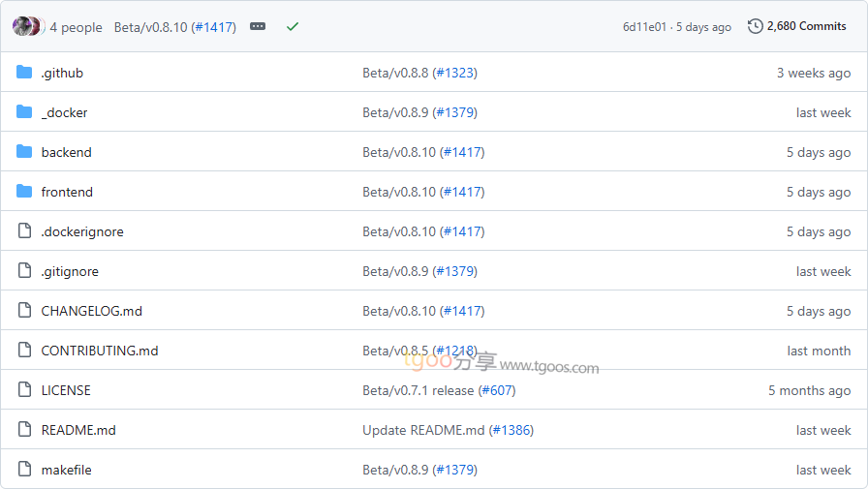Click the contributor avatars
The height and width of the screenshot is (489, 868).
click(26, 27)
